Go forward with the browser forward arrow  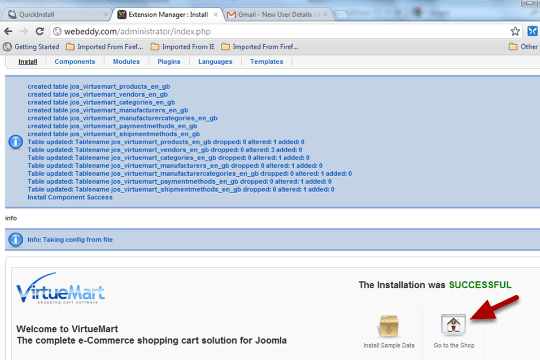[24, 31]
